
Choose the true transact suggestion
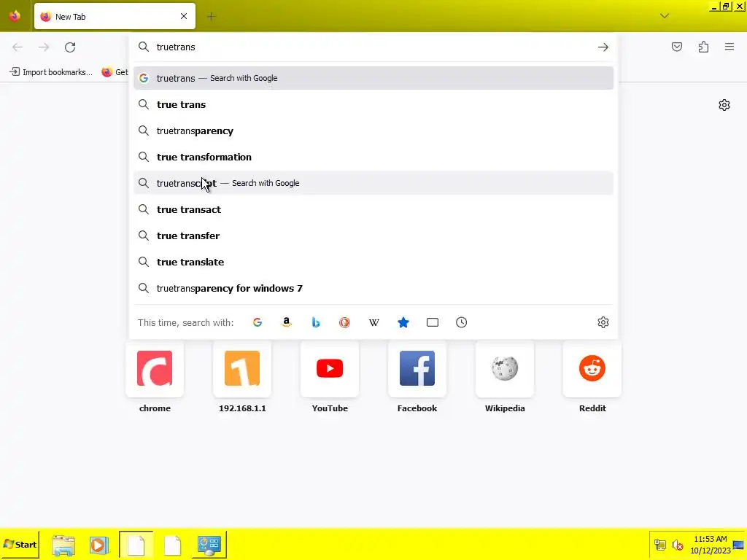[373, 209]
